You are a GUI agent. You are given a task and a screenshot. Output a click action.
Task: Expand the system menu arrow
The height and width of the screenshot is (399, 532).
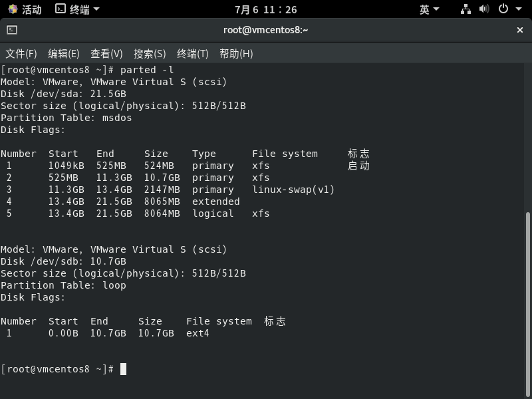click(519, 9)
